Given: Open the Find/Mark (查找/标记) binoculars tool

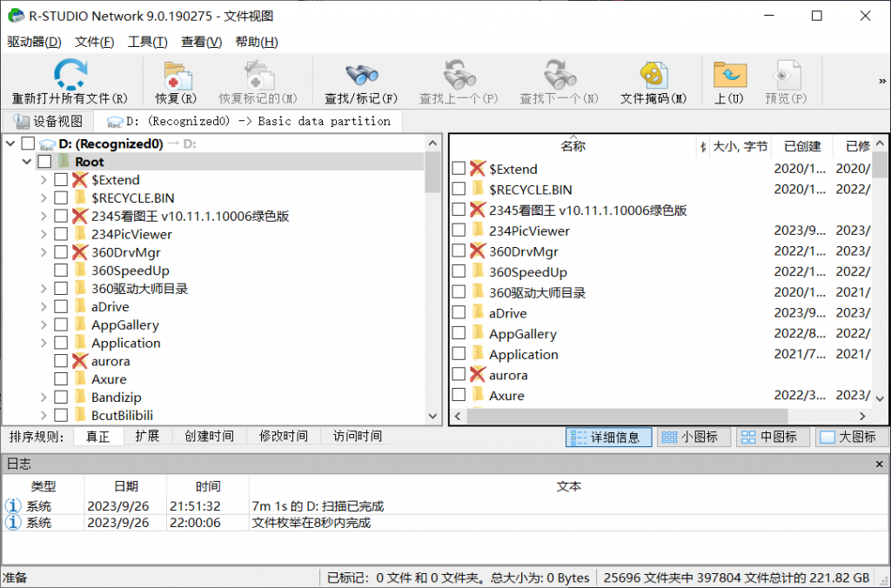Looking at the screenshot, I should [361, 75].
